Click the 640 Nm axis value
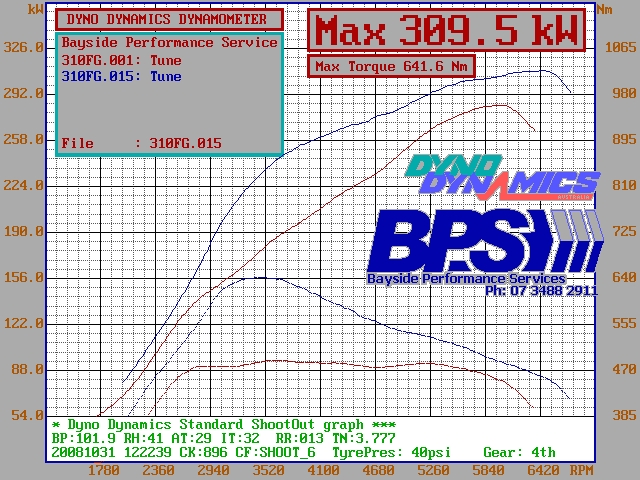 [624, 278]
